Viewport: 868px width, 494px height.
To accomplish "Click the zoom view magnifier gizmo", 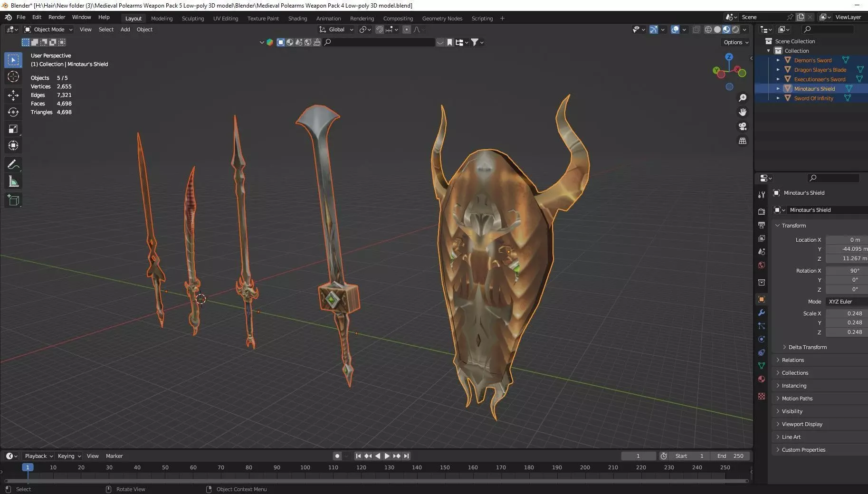I will pyautogui.click(x=742, y=98).
